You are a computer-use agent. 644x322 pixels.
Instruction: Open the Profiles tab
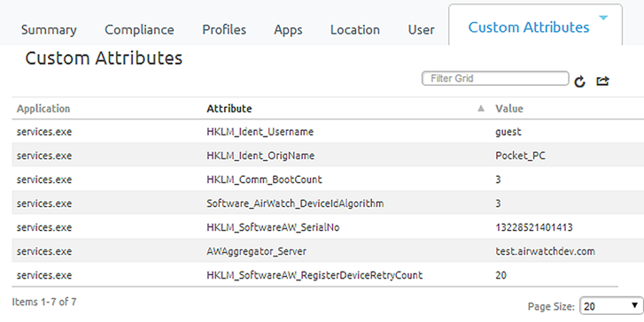click(x=224, y=29)
